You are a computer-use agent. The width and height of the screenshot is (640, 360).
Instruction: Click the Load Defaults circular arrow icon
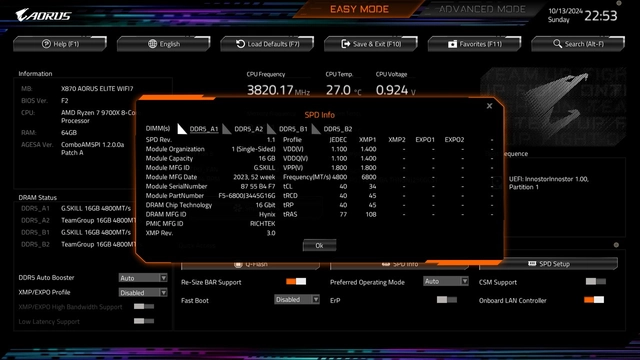point(240,44)
